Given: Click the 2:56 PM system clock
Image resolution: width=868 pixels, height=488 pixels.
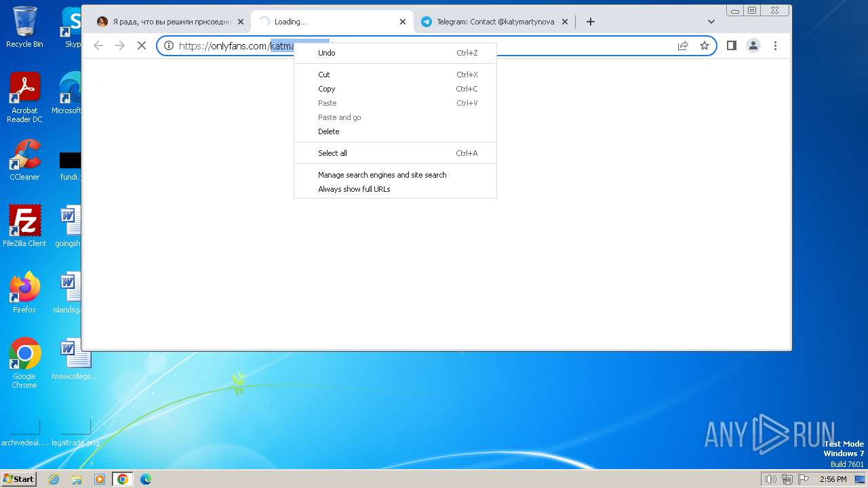Looking at the screenshot, I should coord(833,479).
